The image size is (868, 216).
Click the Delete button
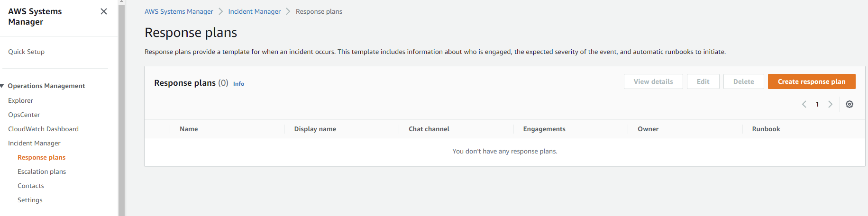pyautogui.click(x=743, y=81)
